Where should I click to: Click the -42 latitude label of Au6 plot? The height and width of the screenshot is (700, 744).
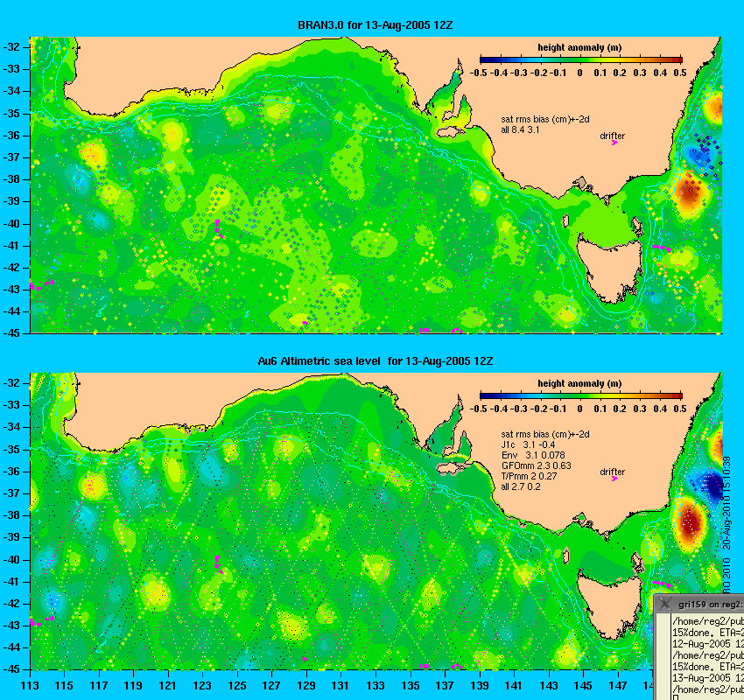click(x=12, y=603)
